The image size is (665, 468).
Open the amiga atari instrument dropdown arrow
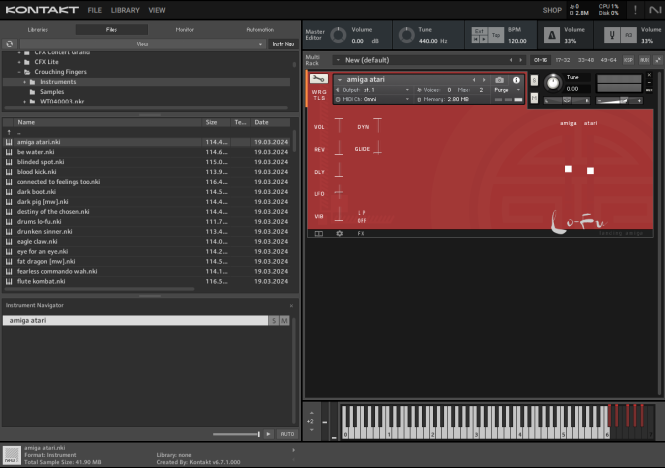click(x=340, y=80)
